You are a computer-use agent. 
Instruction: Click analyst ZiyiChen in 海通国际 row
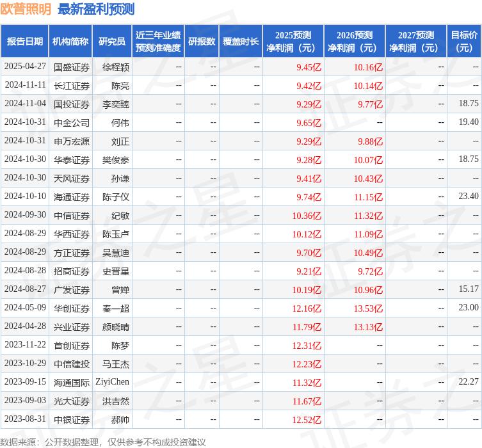(x=111, y=382)
